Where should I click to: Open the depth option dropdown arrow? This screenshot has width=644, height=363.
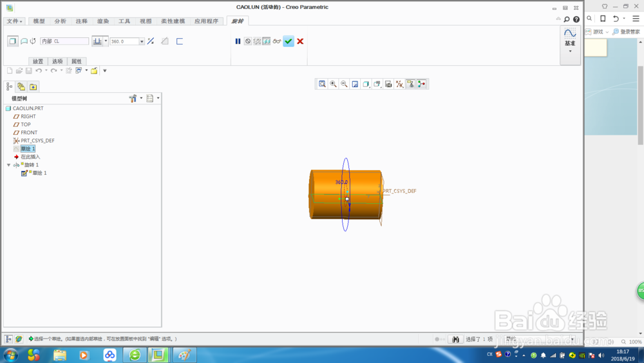106,41
